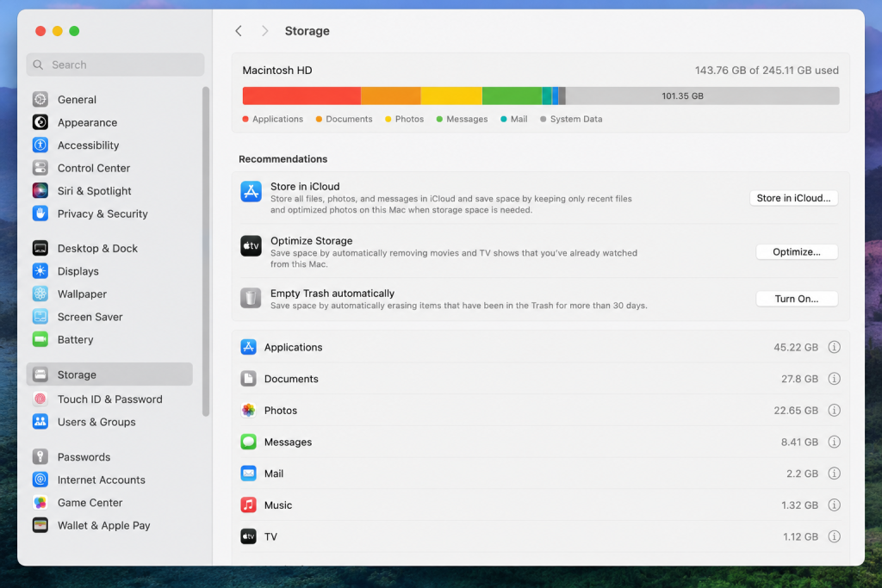Viewport: 882px width, 588px height.
Task: Turn on Empty Trash automatically
Action: tap(797, 299)
